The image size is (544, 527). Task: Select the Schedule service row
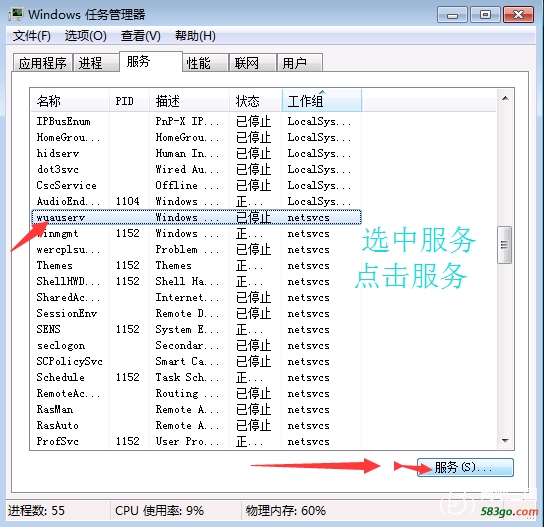point(196,377)
